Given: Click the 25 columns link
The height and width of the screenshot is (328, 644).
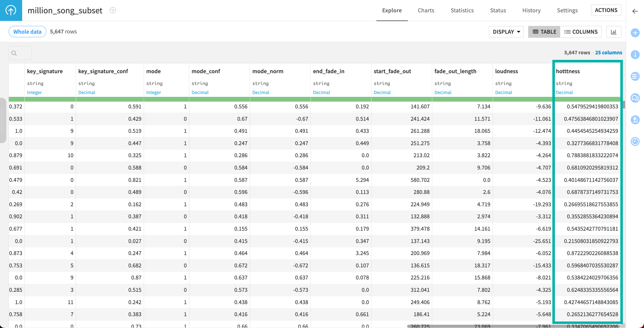Looking at the screenshot, I should [x=608, y=53].
